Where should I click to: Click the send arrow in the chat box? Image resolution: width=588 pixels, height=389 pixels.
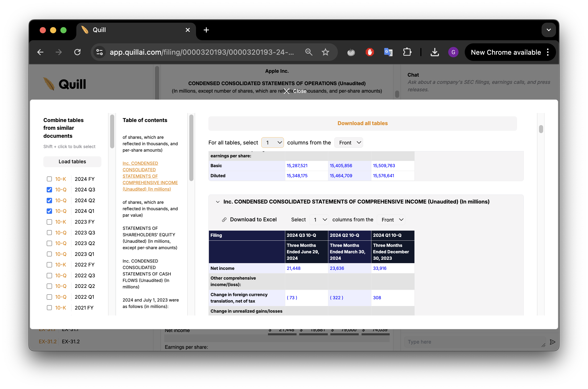pos(552,342)
